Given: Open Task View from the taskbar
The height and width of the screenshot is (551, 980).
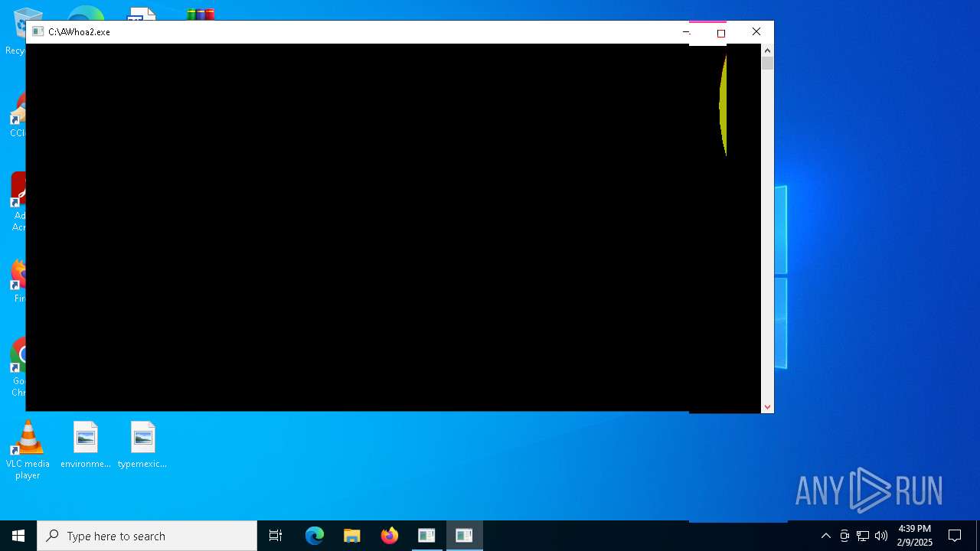Looking at the screenshot, I should (x=276, y=536).
